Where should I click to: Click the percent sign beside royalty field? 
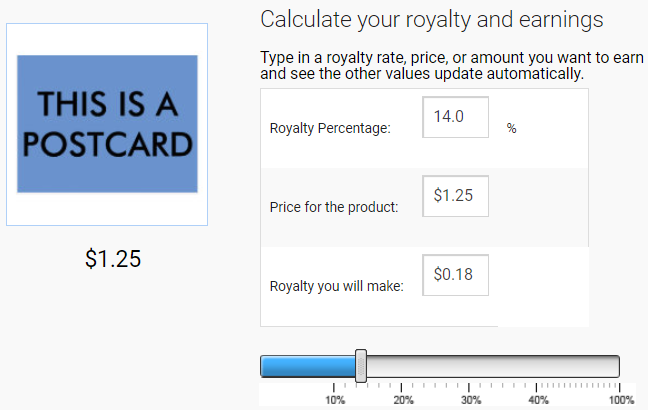point(512,129)
